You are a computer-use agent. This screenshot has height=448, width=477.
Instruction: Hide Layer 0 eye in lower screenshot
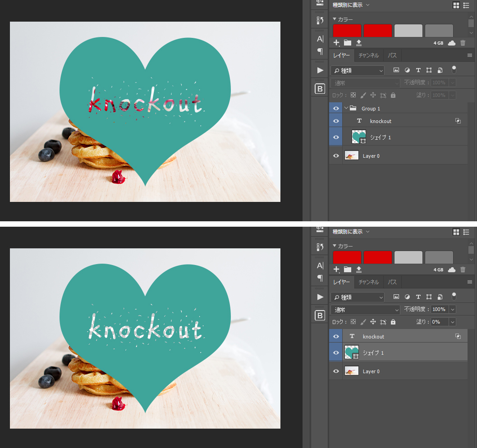click(x=336, y=371)
